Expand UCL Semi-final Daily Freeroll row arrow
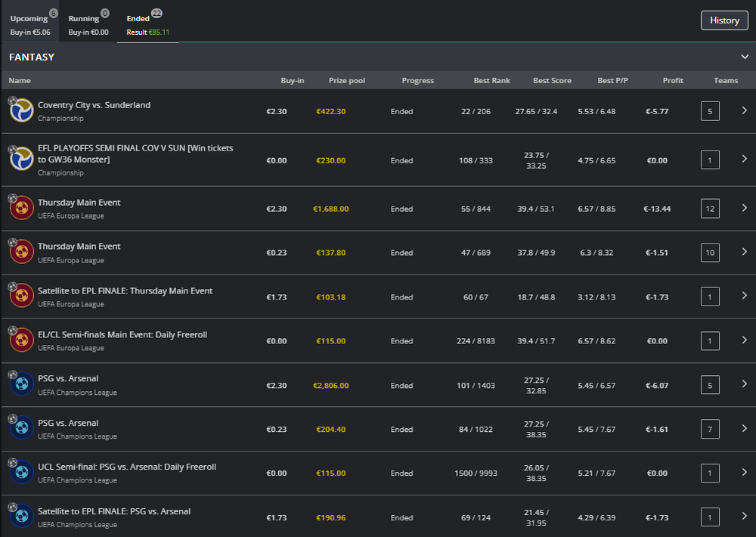756x537 pixels. (x=745, y=473)
